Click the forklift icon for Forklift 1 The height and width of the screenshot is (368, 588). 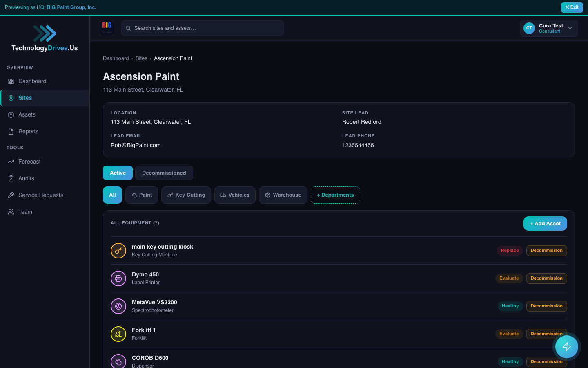[118, 334]
